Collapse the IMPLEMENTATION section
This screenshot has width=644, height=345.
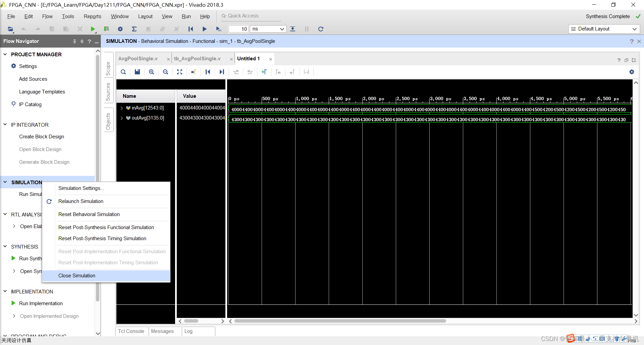point(5,291)
